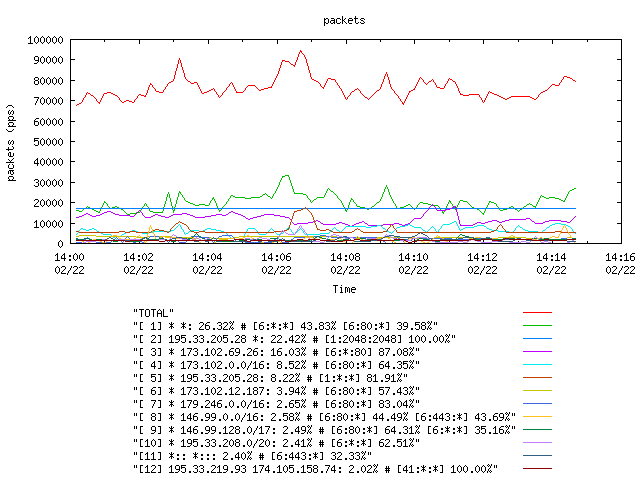Click the olive legend line sample for [ 6]
This screenshot has height=480, width=640.
[537, 391]
